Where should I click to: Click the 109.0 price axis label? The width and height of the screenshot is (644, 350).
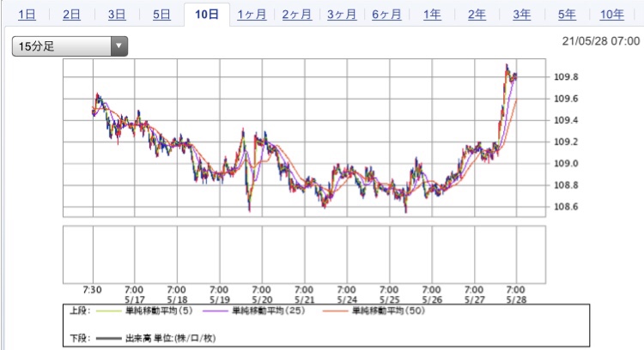click(x=566, y=163)
